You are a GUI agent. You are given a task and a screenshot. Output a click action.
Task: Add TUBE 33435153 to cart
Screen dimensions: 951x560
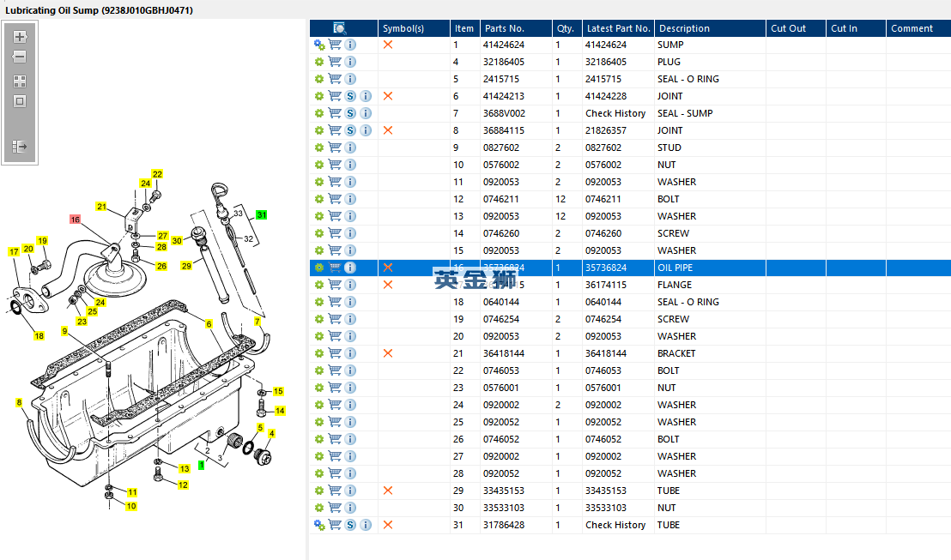pos(335,490)
